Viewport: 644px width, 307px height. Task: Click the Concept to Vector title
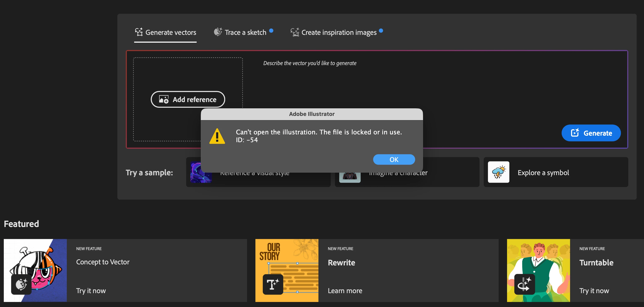point(103,262)
